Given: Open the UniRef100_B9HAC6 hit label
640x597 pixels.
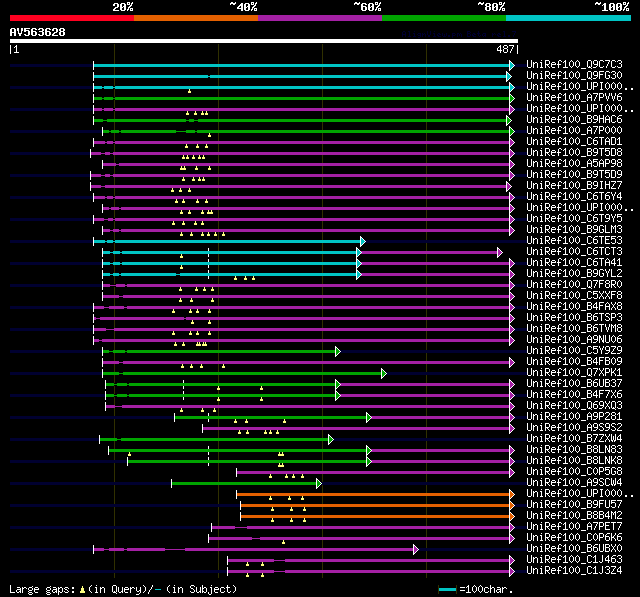Looking at the screenshot, I should click(574, 120).
